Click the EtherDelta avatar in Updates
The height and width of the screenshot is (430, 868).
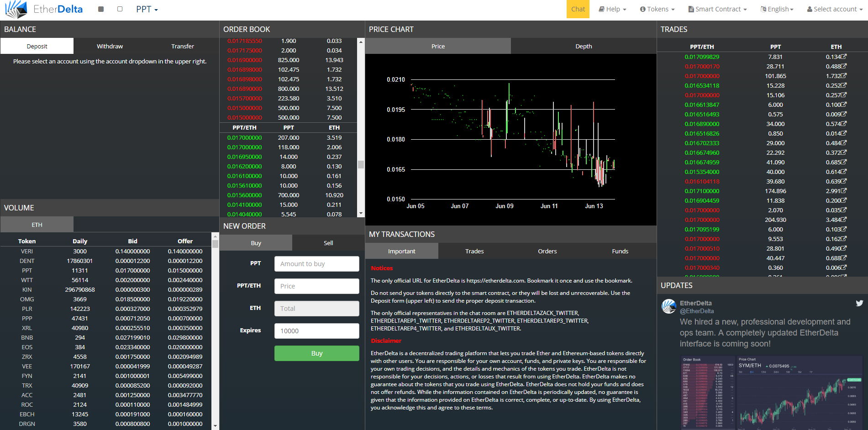pyautogui.click(x=669, y=306)
